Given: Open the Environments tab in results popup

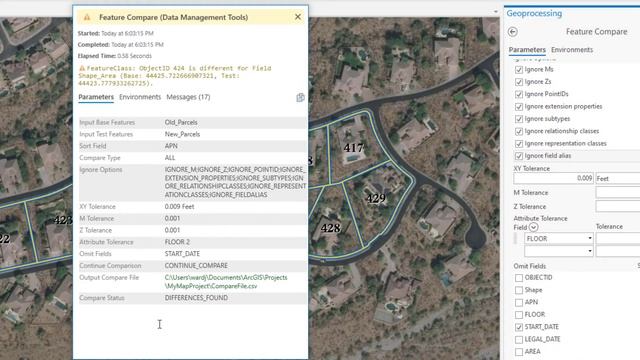Looking at the screenshot, I should click(140, 97).
